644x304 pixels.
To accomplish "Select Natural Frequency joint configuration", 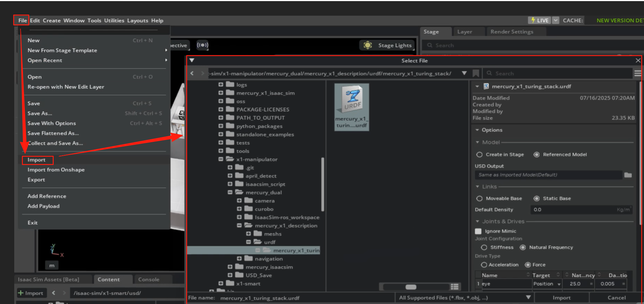I will 523,247.
